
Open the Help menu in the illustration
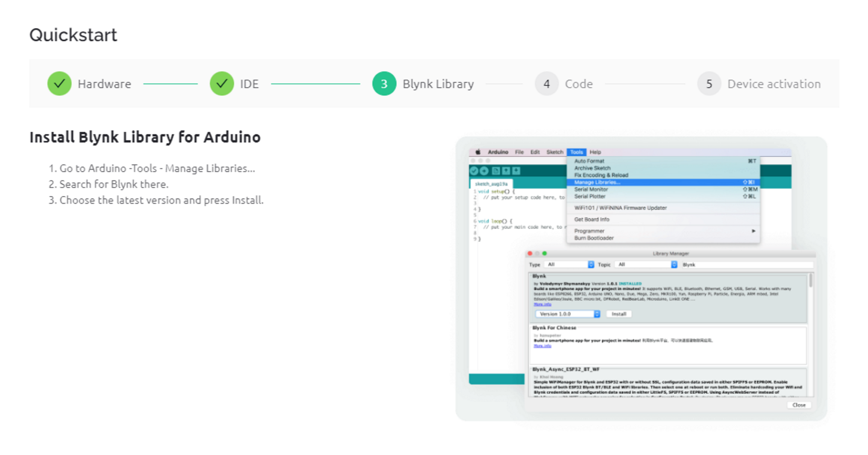click(x=595, y=152)
